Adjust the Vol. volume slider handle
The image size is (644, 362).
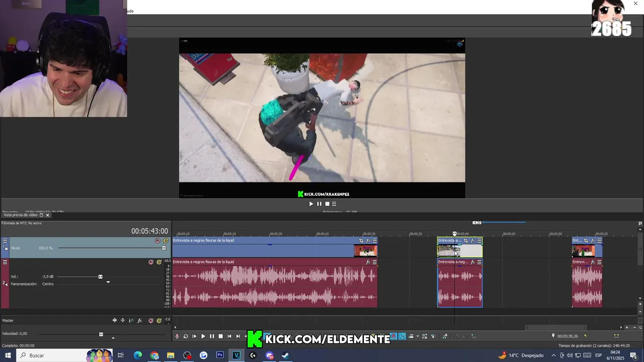pos(100,277)
